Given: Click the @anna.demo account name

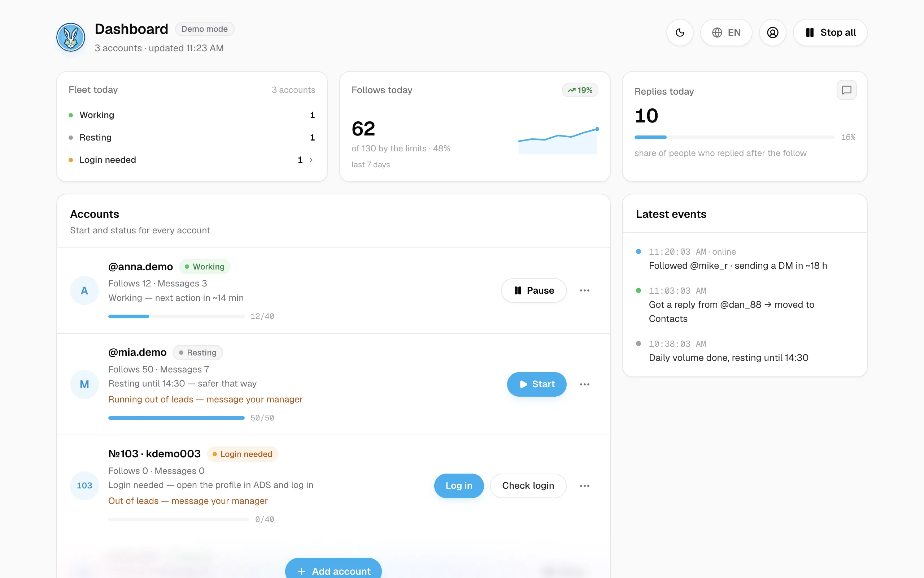Looking at the screenshot, I should click(x=140, y=267).
